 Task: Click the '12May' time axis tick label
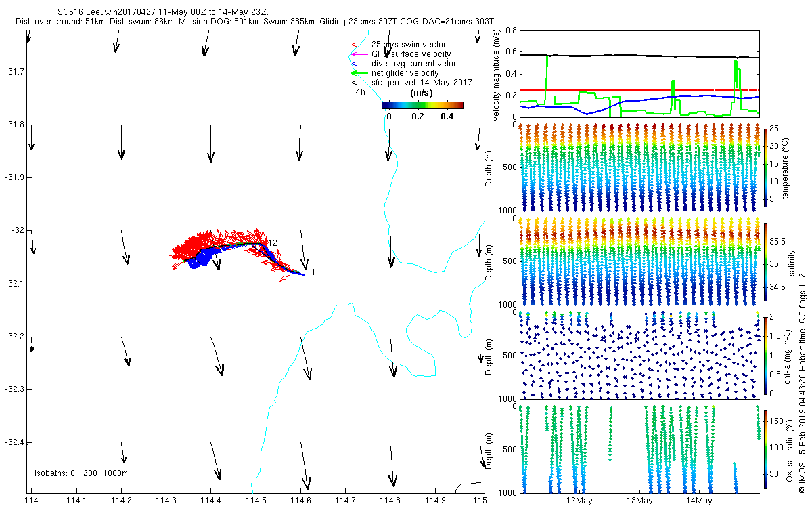pos(579,500)
